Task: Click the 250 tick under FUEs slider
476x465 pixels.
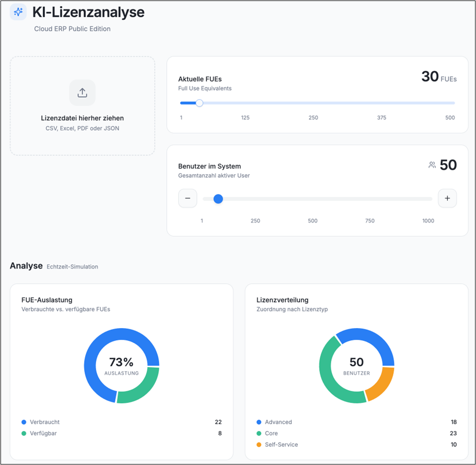Action: 313,118
